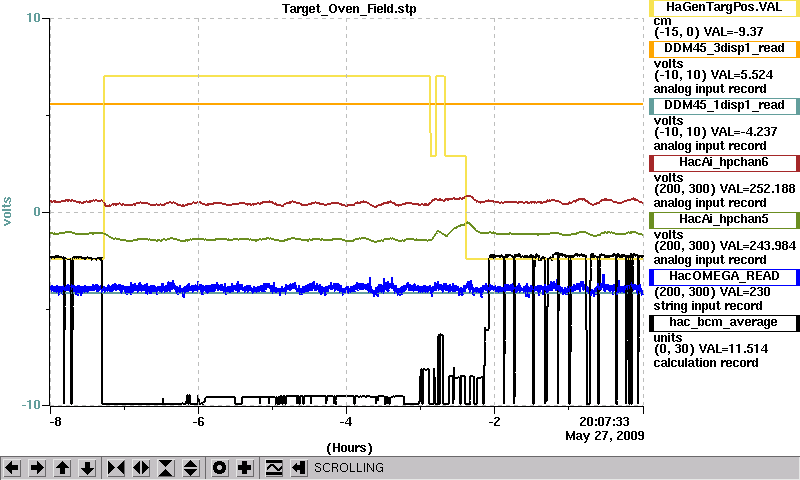Click the 20:07:33 timestamp label

coord(604,422)
